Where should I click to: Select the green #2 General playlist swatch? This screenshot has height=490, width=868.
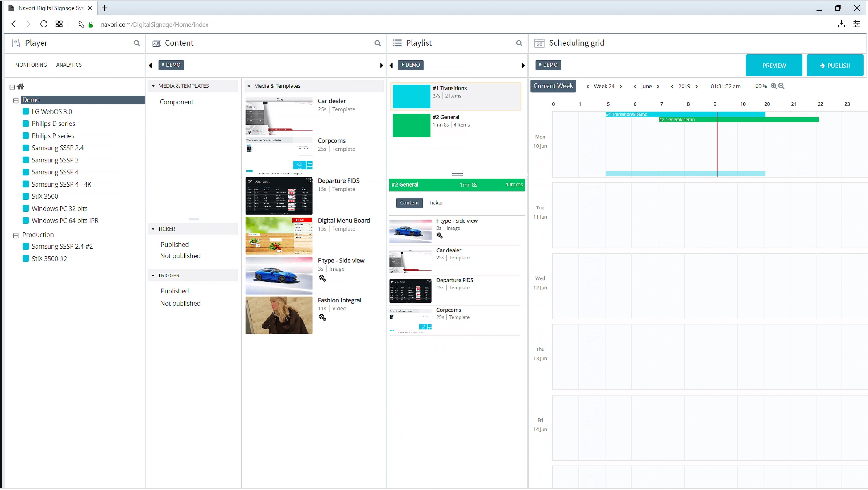(411, 125)
